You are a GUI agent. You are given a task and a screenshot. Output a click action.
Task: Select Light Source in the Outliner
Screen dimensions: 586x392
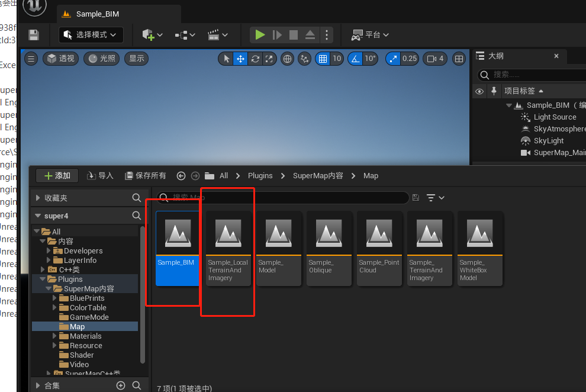click(555, 117)
